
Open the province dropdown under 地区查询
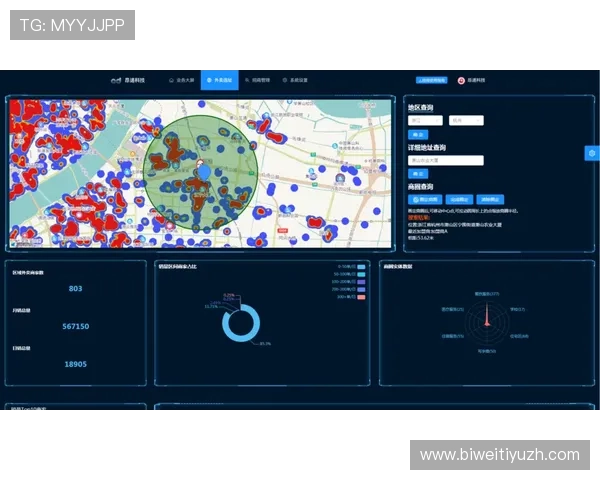425,120
